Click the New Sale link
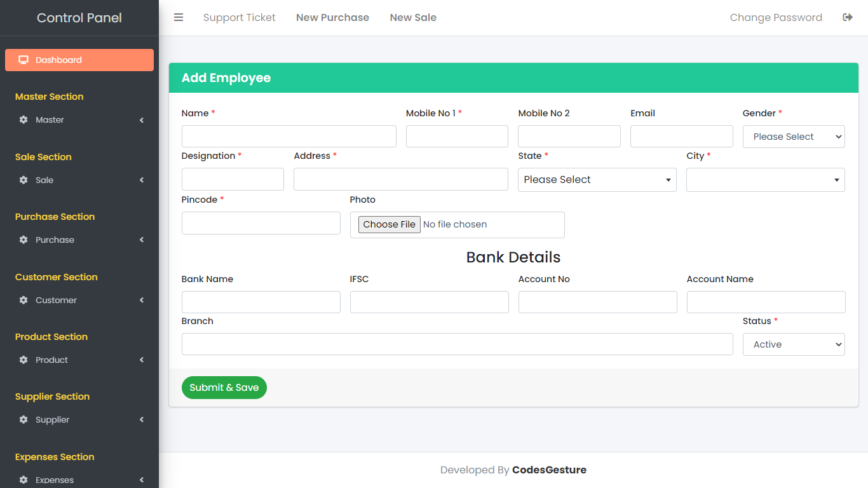The height and width of the screenshot is (488, 868). (413, 18)
